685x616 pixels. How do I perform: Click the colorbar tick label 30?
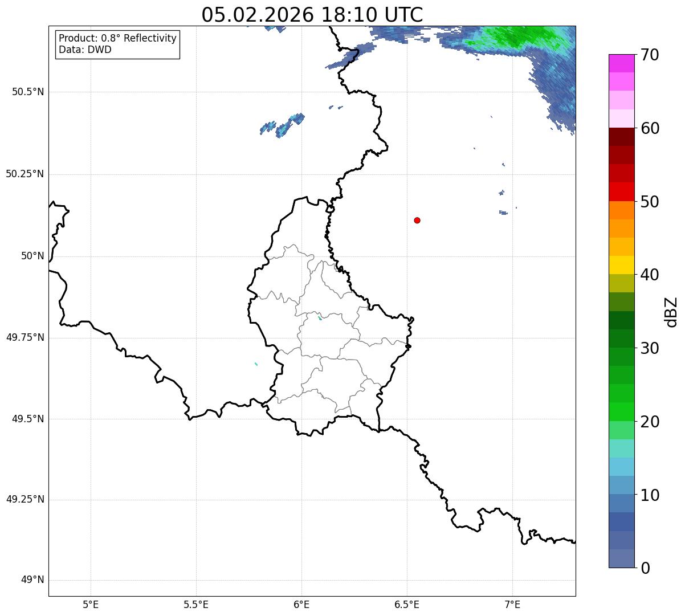point(650,348)
